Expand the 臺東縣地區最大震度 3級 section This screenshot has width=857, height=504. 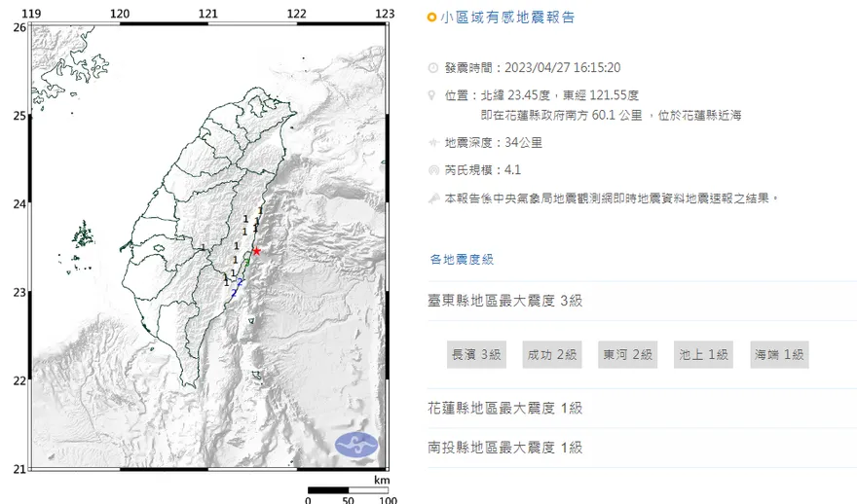[505, 301]
